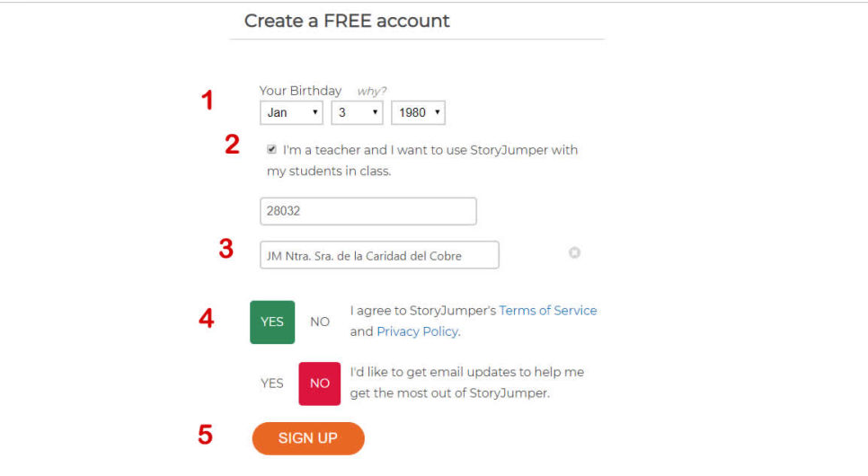Choose red NO for email updates

320,383
